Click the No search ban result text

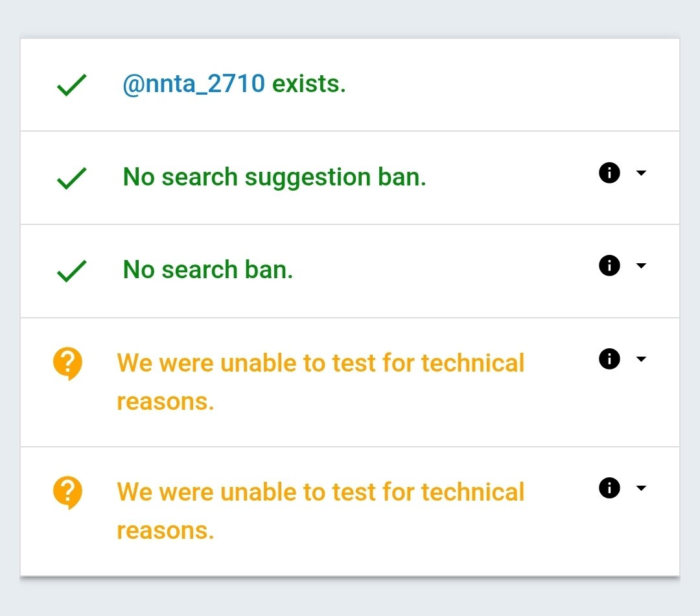208,269
